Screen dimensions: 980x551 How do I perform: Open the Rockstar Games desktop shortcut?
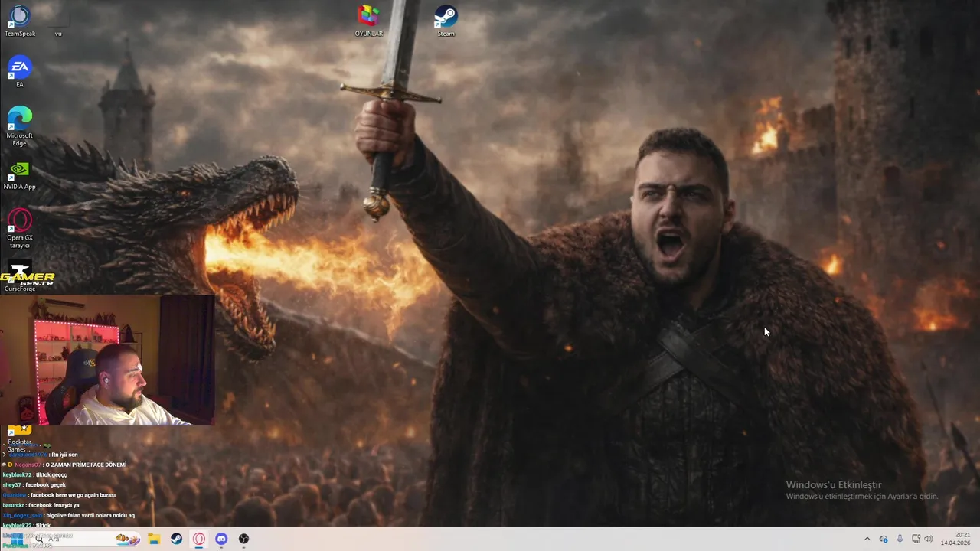click(19, 439)
